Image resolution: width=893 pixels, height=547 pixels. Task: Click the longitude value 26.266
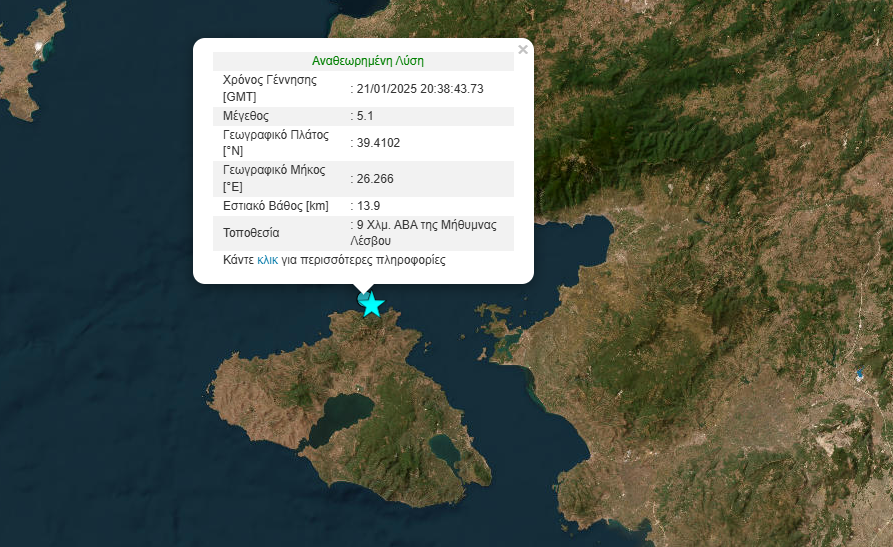point(375,179)
